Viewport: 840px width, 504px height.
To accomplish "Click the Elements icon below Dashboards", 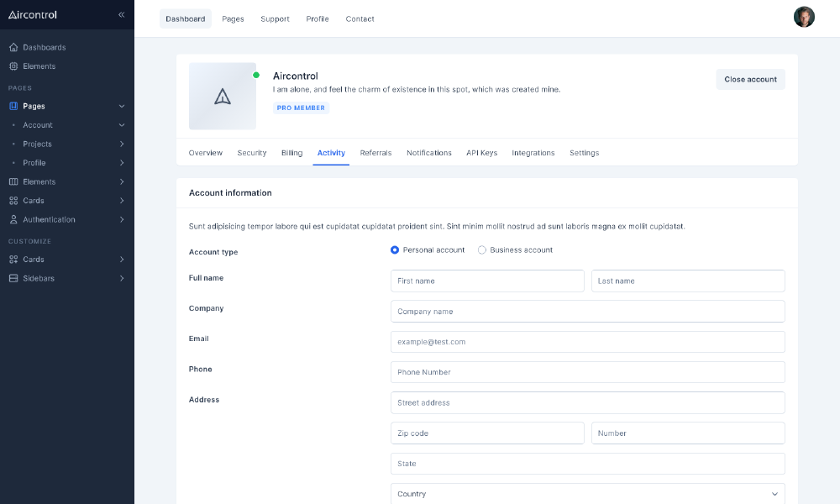I will click(x=13, y=66).
